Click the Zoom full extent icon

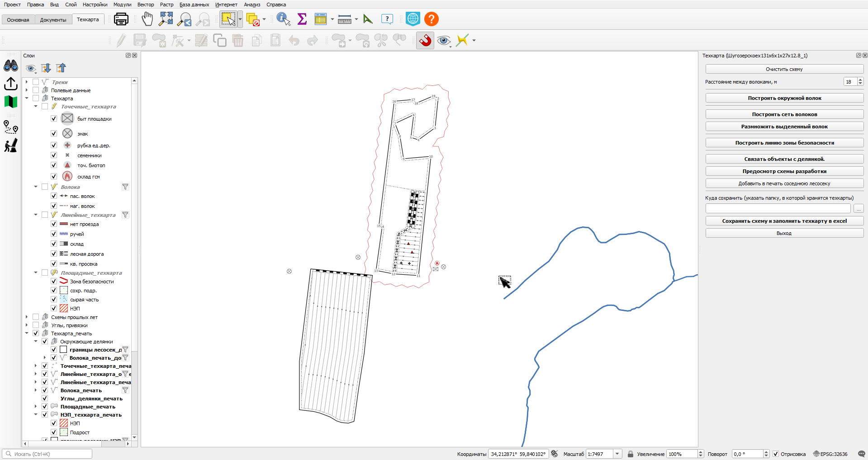[x=166, y=19]
